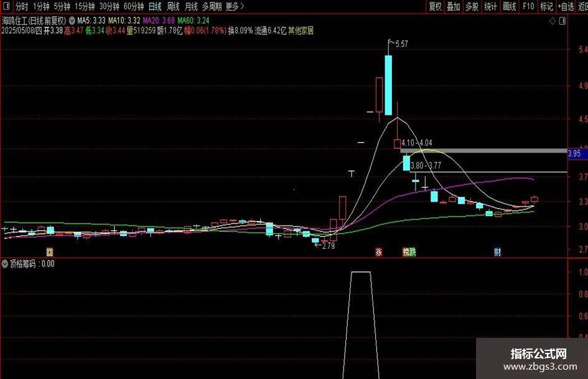Switch to the 周线 weekly chart

pyautogui.click(x=173, y=6)
